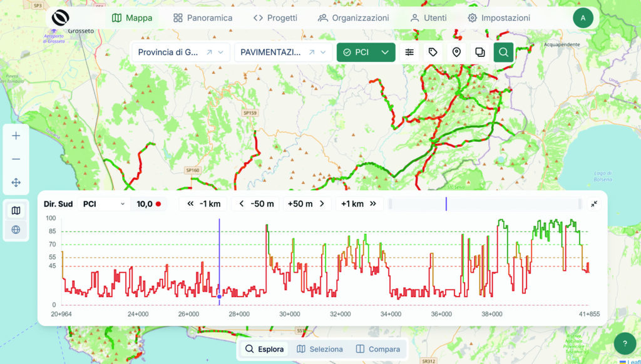Click the Dir. Sud direction label
The height and width of the screenshot is (364, 641).
coord(58,204)
